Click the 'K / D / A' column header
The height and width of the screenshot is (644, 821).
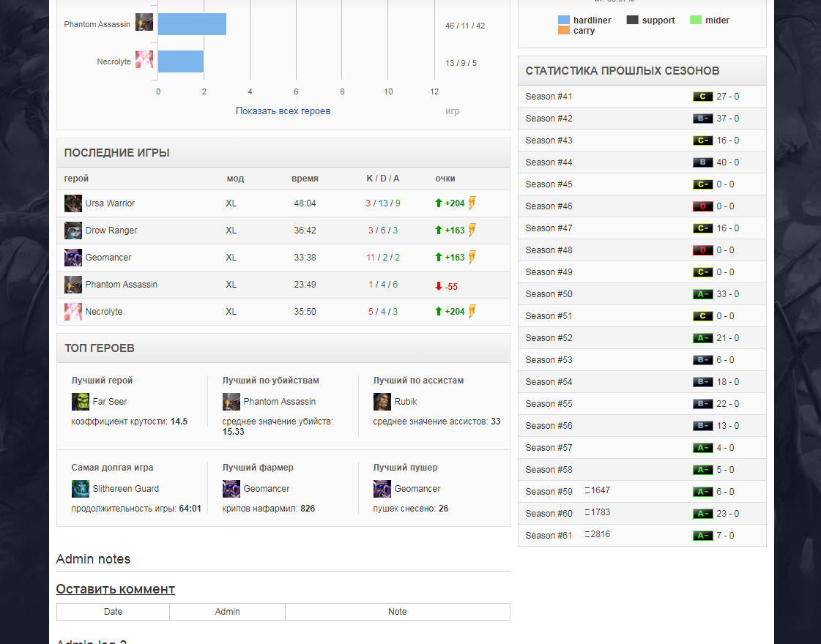(383, 179)
